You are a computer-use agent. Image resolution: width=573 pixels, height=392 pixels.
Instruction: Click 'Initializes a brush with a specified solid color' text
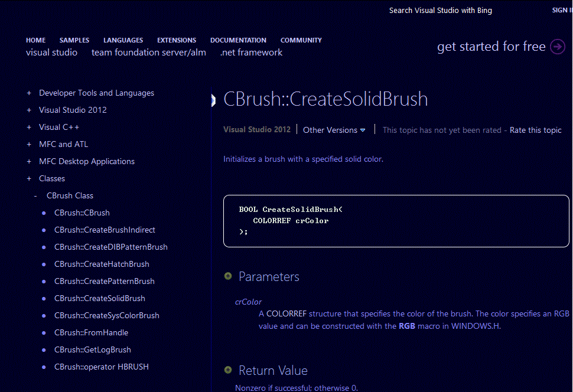point(303,159)
